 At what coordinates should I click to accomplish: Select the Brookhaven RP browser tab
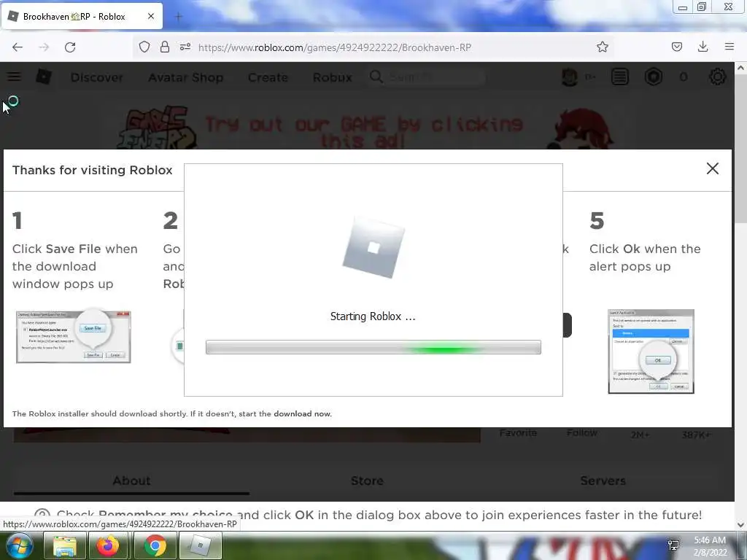pyautogui.click(x=82, y=16)
